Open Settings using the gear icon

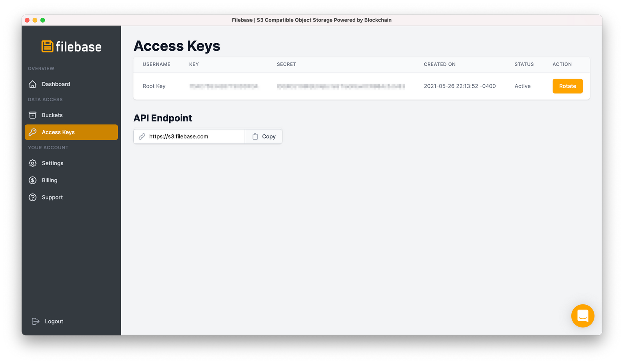(x=33, y=163)
